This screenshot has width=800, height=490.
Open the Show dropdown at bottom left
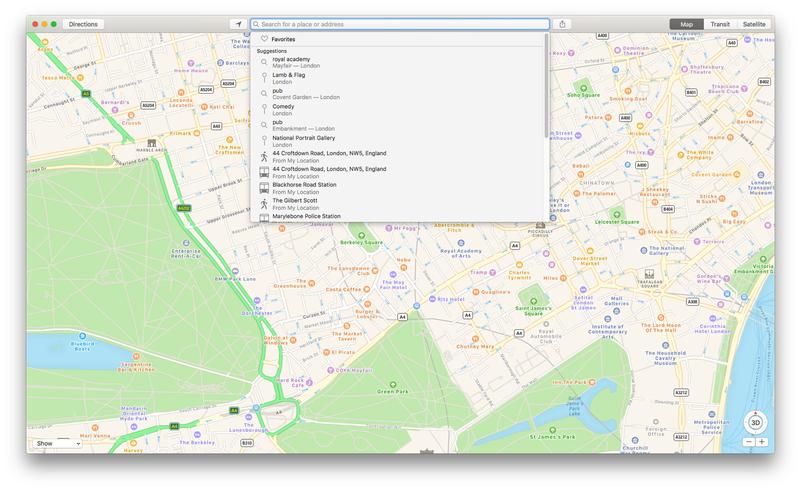[x=55, y=442]
